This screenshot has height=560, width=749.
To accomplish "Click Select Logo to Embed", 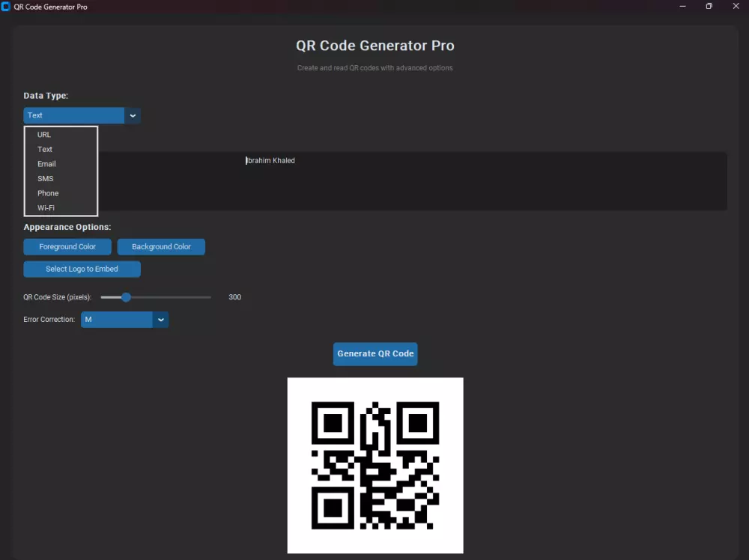I will [82, 270].
